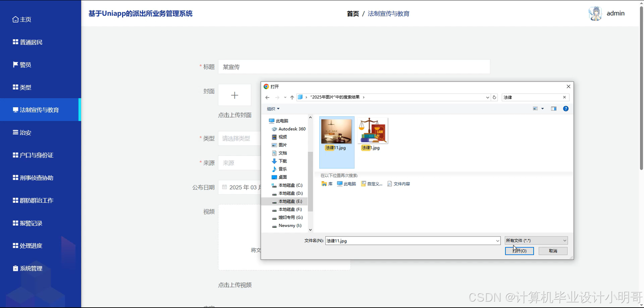Select the 法律1.jpg thumbnail

coord(372,131)
